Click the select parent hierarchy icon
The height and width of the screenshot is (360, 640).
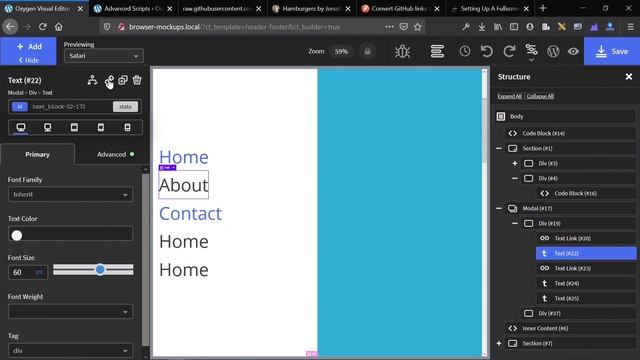click(x=92, y=80)
